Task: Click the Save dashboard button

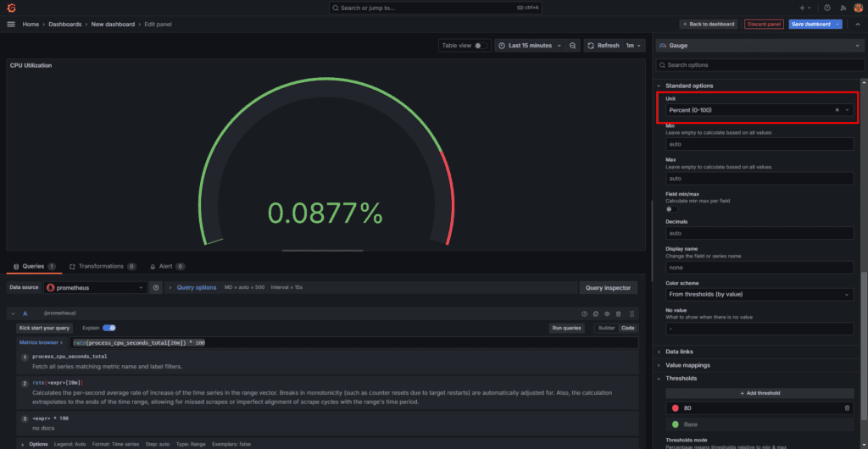Action: point(811,25)
